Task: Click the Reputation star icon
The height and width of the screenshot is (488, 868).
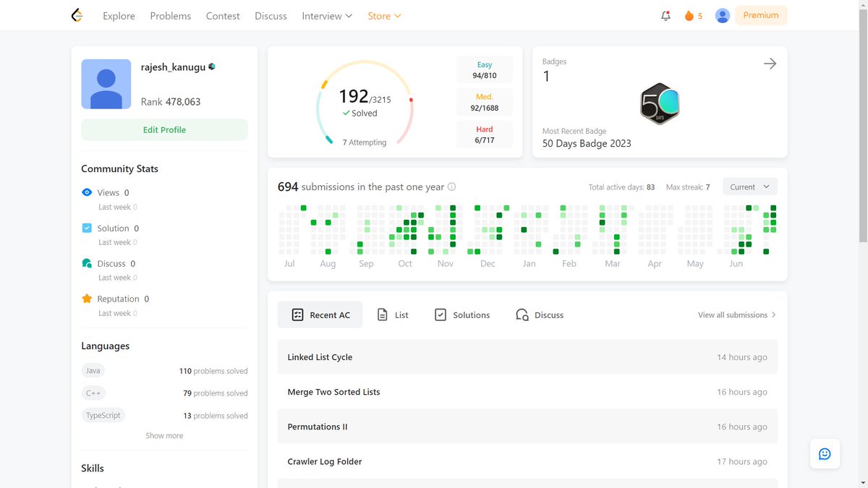Action: [x=87, y=299]
